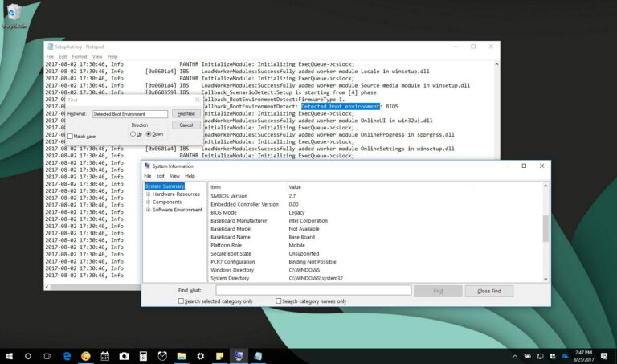
Task: Click Cancel in the Find dialog
Action: (186, 125)
